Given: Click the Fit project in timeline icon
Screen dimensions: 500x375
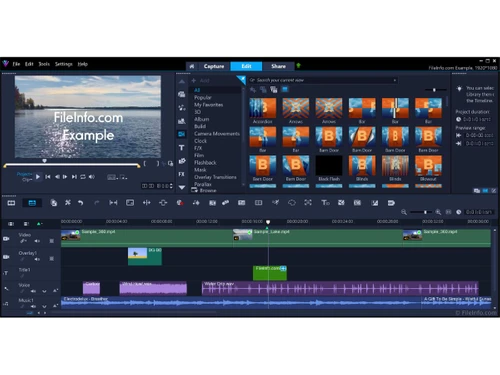Looking at the screenshot, I should pos(449,212).
